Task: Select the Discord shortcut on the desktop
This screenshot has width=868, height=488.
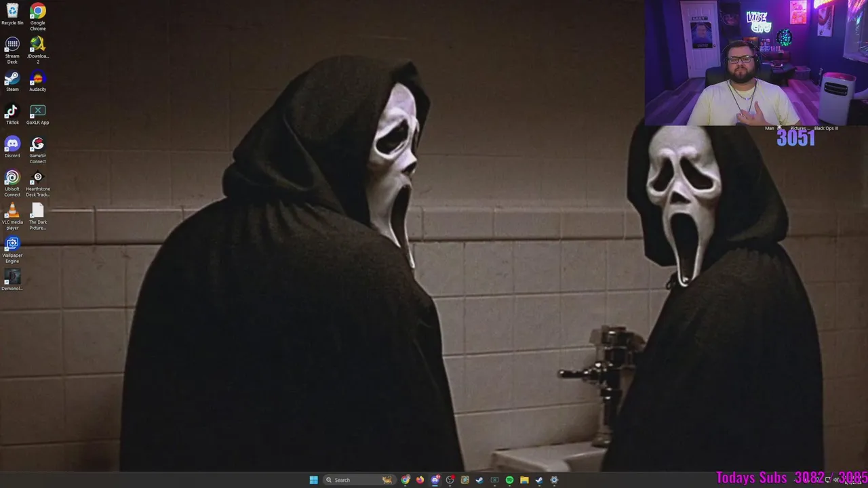Action: pyautogui.click(x=12, y=147)
